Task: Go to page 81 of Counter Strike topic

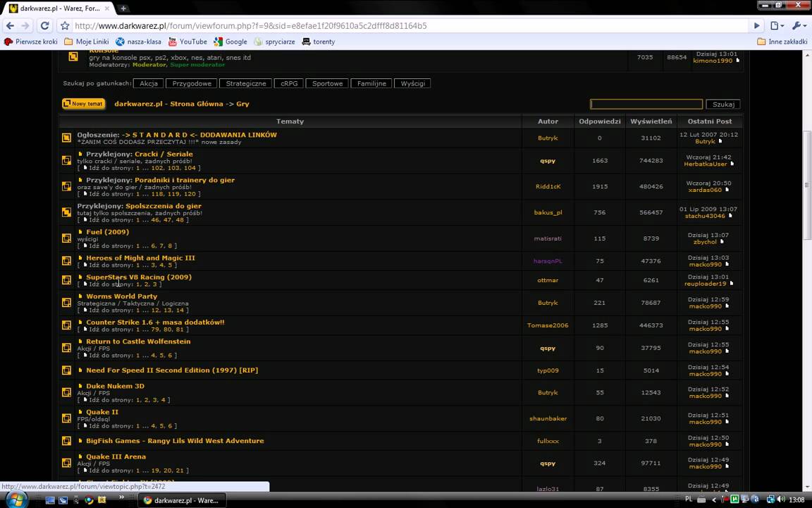Action: tap(180, 329)
